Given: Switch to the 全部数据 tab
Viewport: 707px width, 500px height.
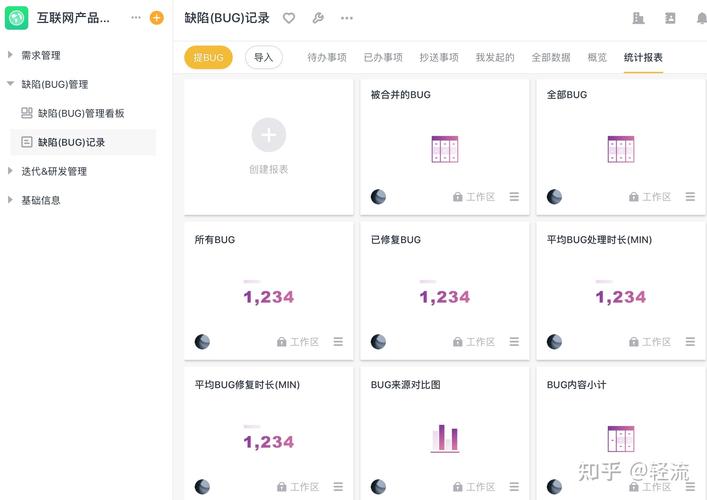Looking at the screenshot, I should [x=551, y=58].
